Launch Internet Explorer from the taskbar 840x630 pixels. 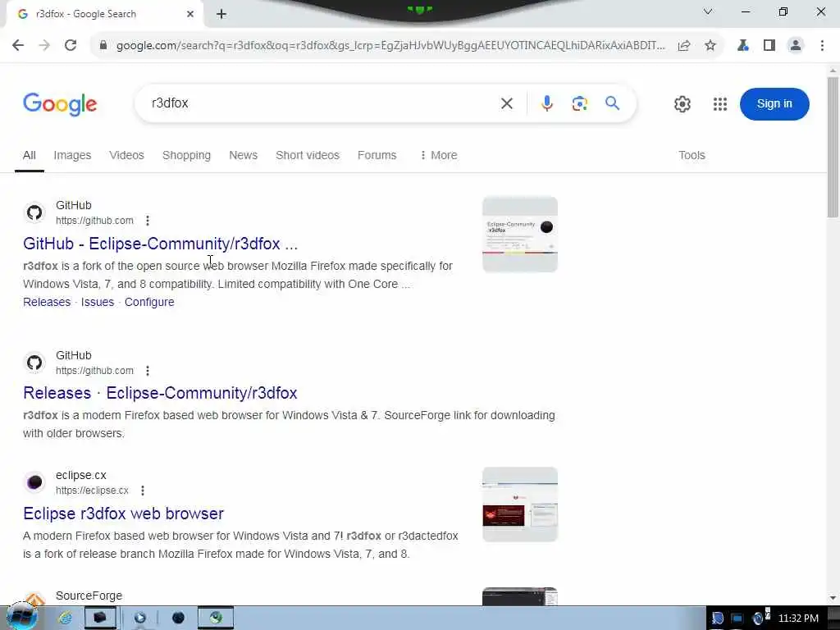point(65,619)
